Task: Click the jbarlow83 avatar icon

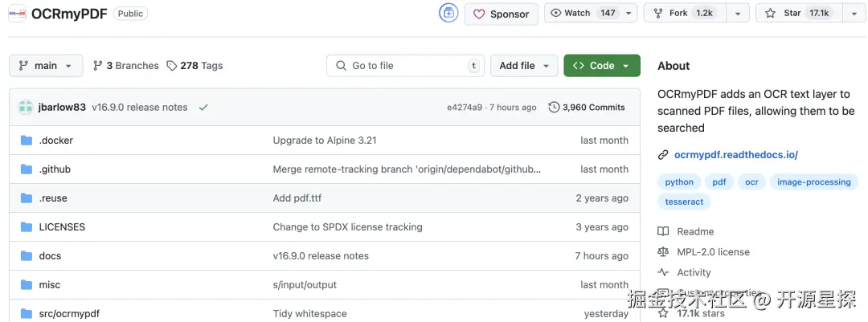Action: [x=26, y=108]
